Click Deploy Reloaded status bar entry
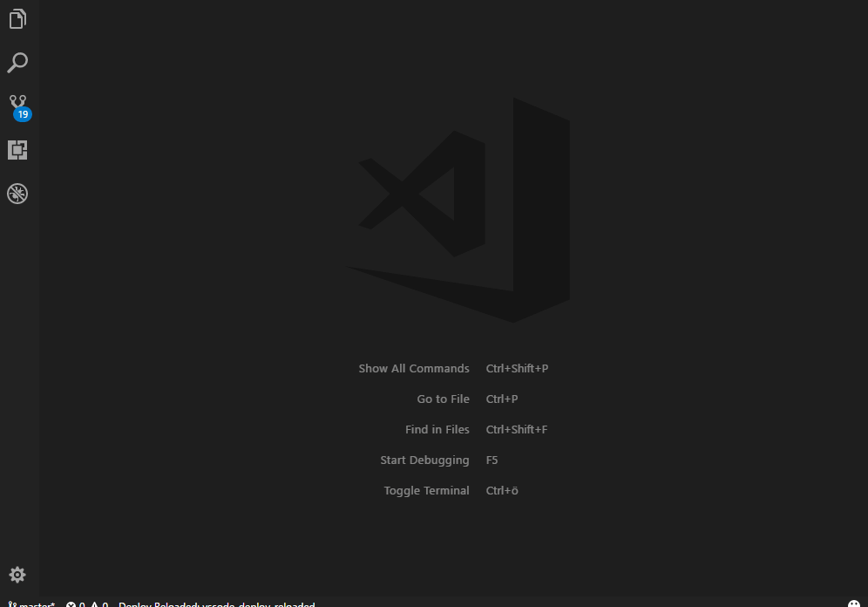The width and height of the screenshot is (868, 607). tap(216, 604)
